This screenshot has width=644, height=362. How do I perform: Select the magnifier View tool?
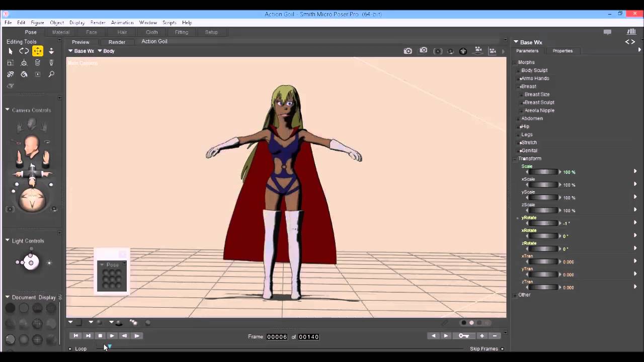point(51,74)
